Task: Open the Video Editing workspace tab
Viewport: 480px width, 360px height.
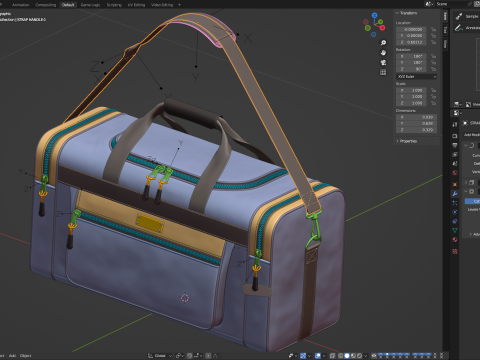Action: click(162, 5)
